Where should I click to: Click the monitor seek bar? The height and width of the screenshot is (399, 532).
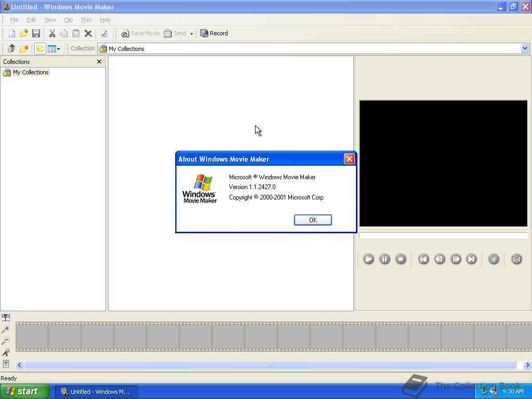(x=444, y=235)
